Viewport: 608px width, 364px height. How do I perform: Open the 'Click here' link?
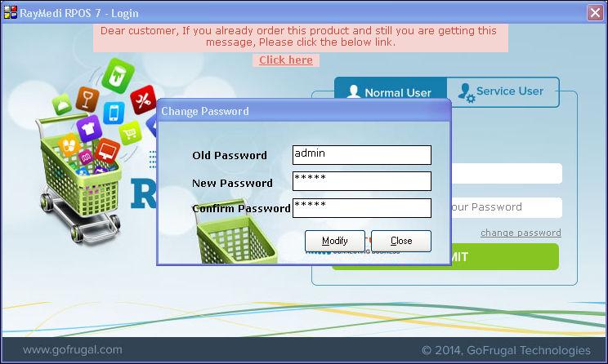point(286,60)
